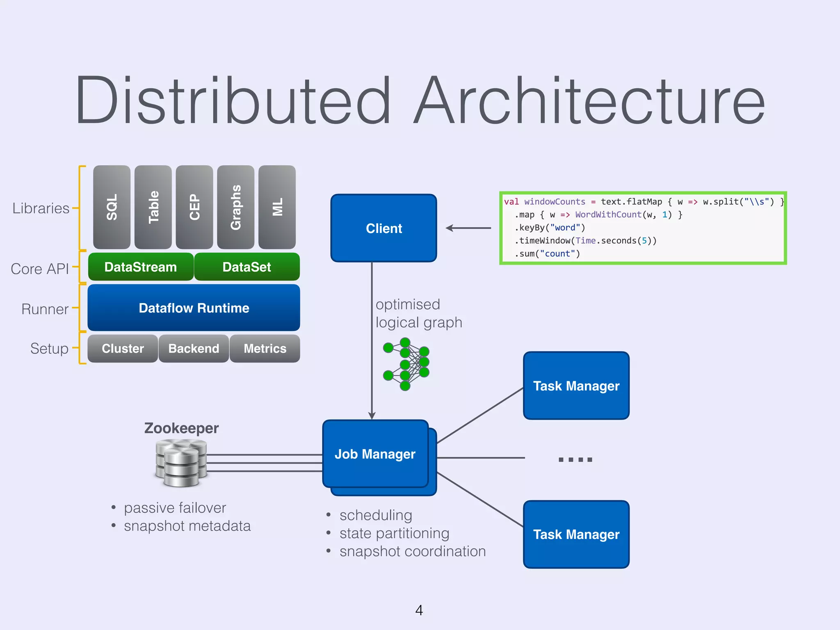This screenshot has height=630, width=840.
Task: Click the 'Runner' label
Action: pyautogui.click(x=45, y=309)
